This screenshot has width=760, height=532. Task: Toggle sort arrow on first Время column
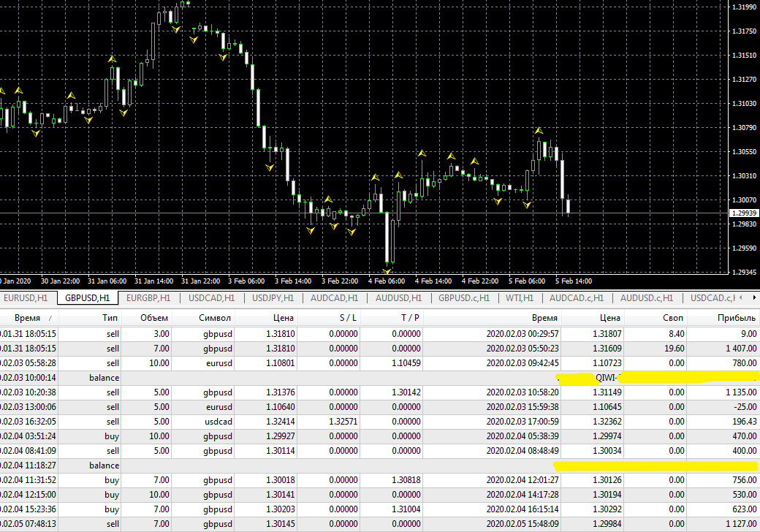tap(50, 318)
